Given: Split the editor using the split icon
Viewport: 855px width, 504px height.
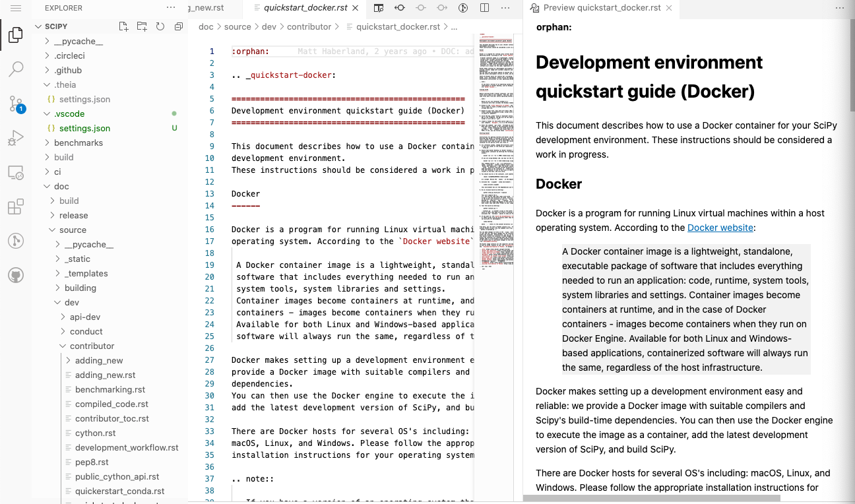Looking at the screenshot, I should (x=485, y=7).
